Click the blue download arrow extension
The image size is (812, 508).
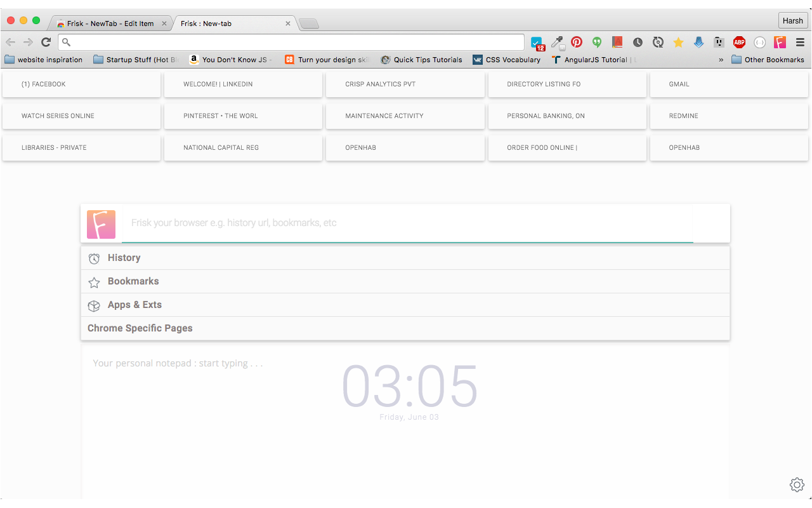point(698,42)
